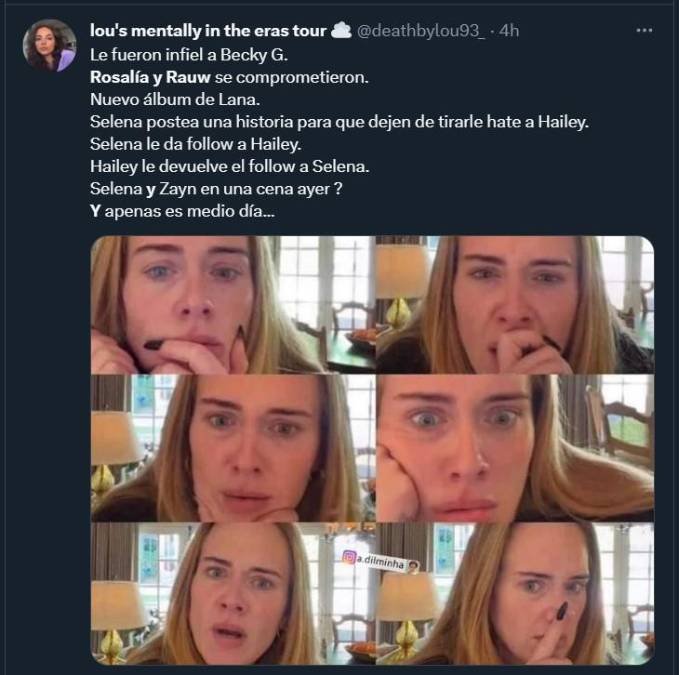Screen dimensions: 679x675
Task: Click the author's profile avatar
Action: pyautogui.click(x=50, y=46)
